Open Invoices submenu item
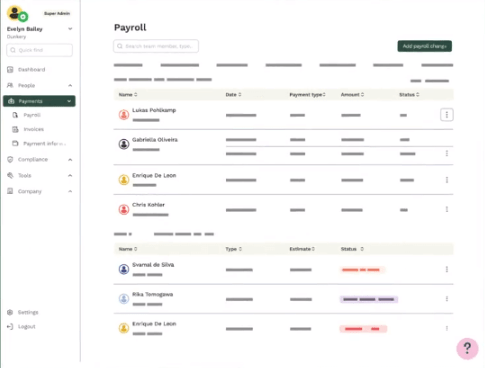 point(33,129)
